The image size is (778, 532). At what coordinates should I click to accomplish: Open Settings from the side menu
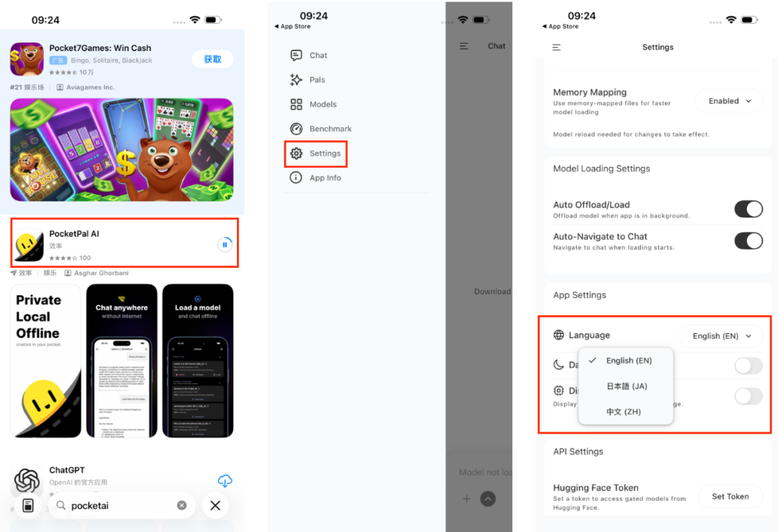[x=324, y=153]
